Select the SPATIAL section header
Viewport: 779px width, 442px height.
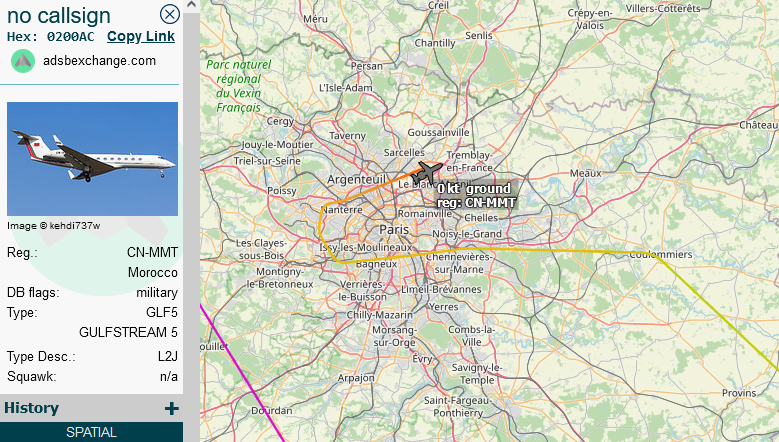91,432
